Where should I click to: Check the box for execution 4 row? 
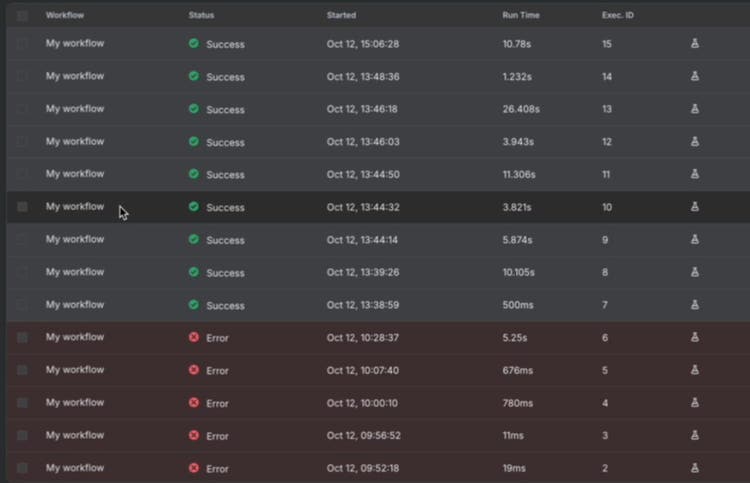tap(22, 403)
